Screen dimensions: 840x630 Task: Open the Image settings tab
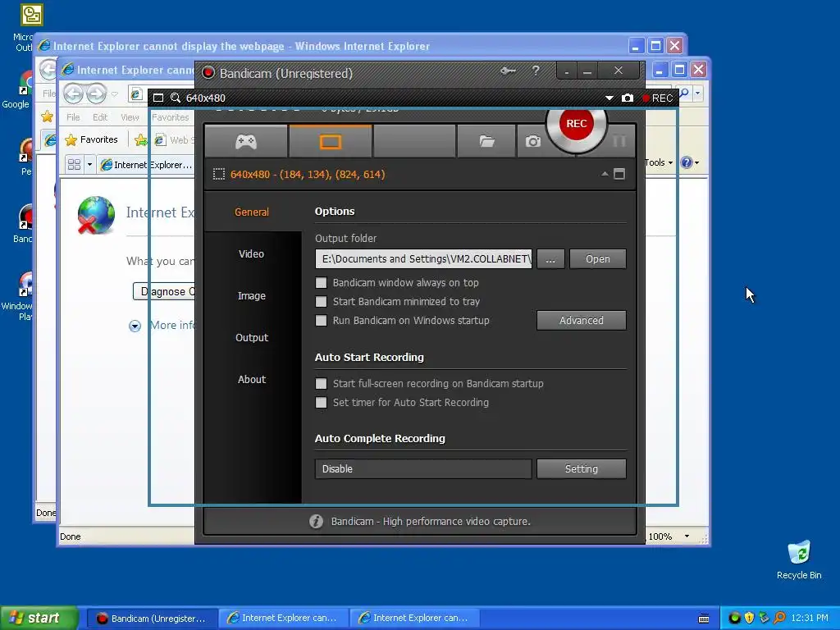tap(252, 295)
